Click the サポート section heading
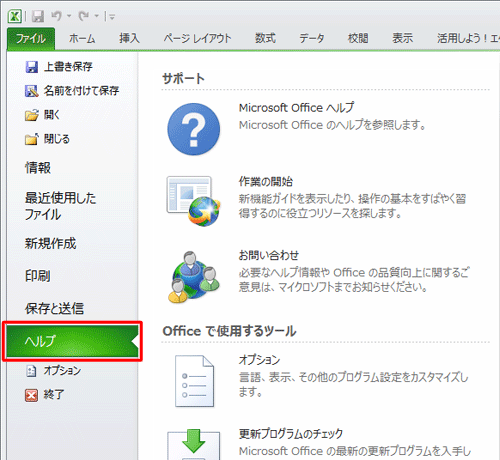 pos(183,79)
